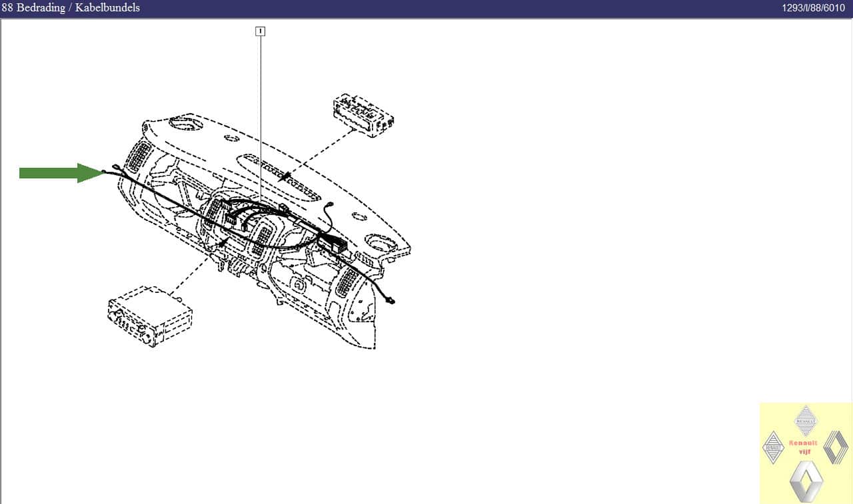Click the left vintage Renault diamond logo

tap(773, 447)
